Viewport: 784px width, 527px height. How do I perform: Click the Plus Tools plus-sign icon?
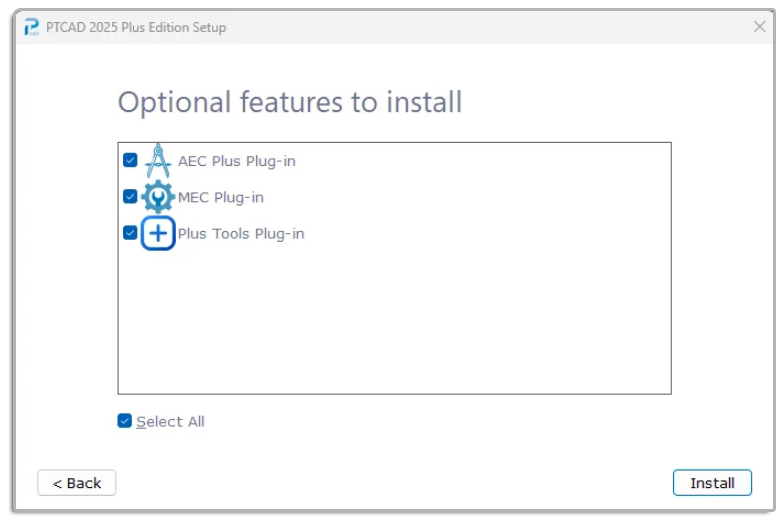tap(158, 234)
